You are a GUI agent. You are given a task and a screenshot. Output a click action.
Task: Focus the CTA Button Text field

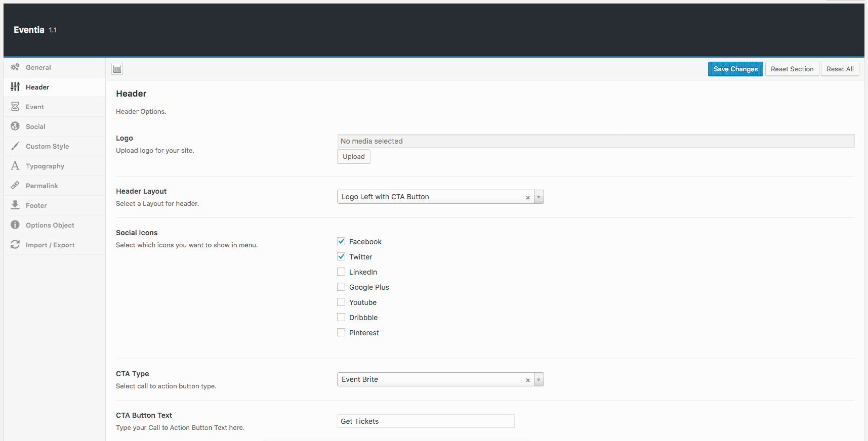coord(426,421)
